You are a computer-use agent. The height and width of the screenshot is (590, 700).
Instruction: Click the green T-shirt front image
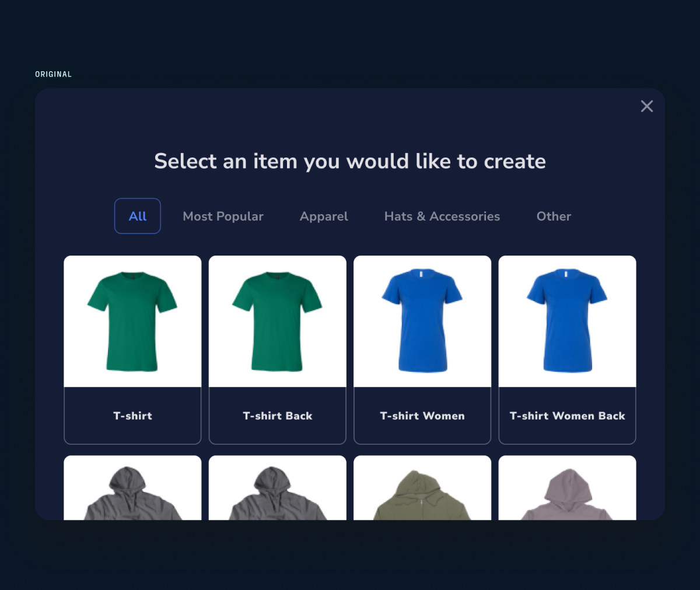pos(132,321)
